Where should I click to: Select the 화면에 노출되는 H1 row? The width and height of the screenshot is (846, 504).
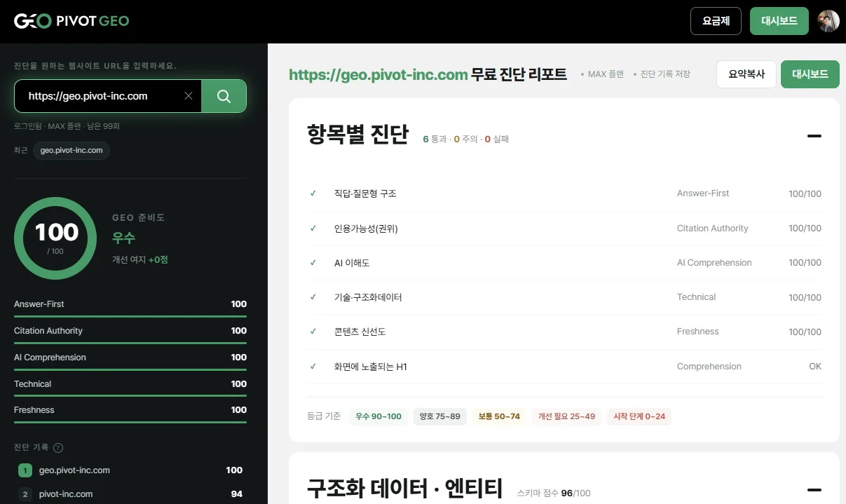tap(564, 367)
